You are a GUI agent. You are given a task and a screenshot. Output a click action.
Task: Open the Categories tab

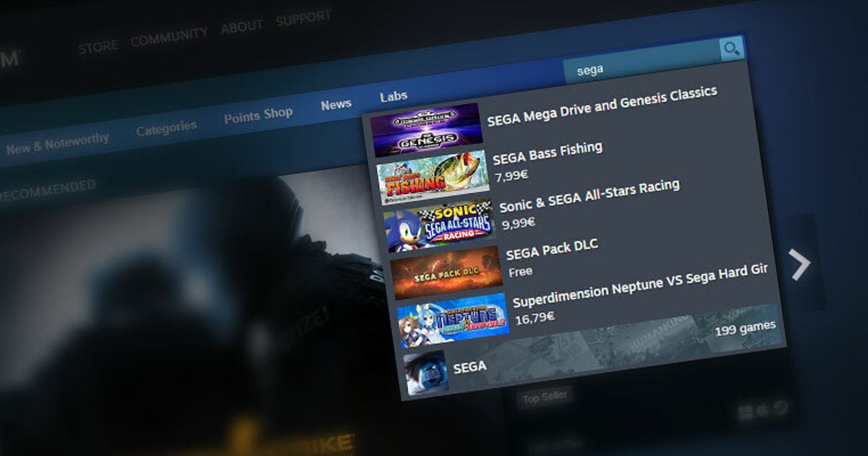click(x=166, y=129)
